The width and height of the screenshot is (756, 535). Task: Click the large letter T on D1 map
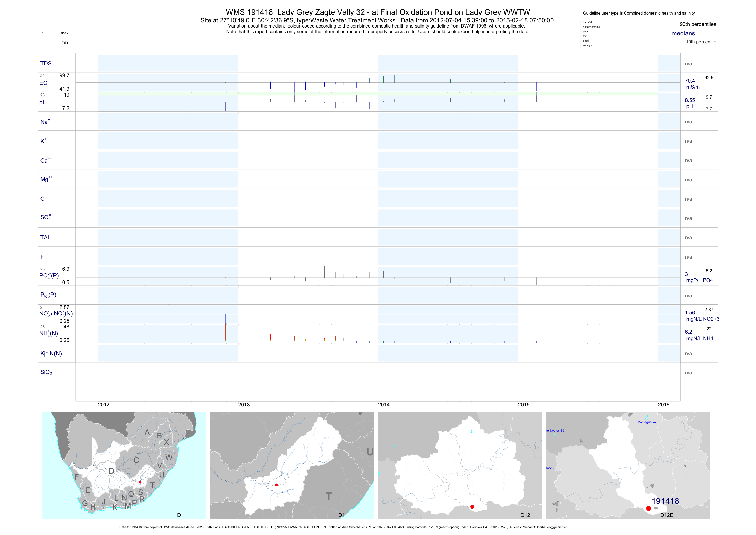click(x=329, y=497)
